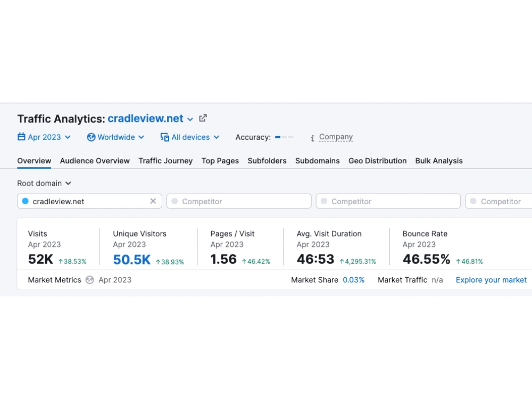Click the Company link
The width and height of the screenshot is (532, 399).
pos(336,137)
